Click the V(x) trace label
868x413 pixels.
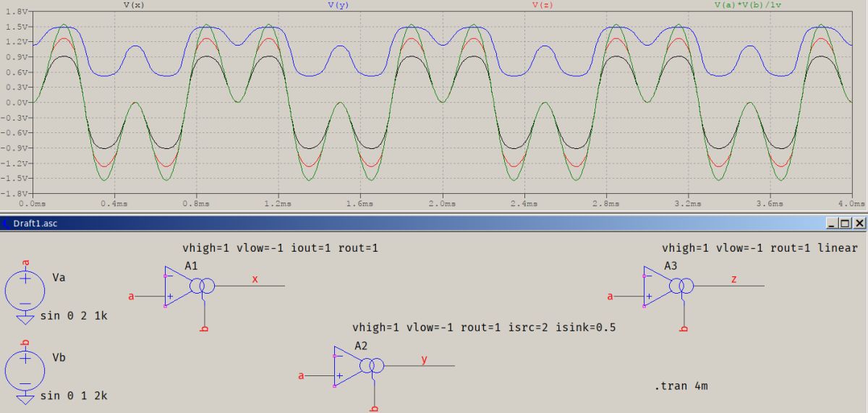[134, 5]
